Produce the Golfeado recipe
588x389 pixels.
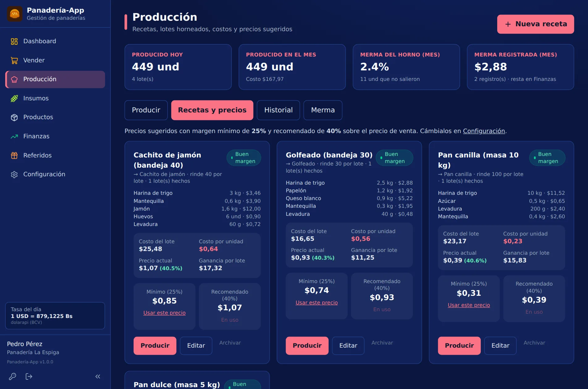[x=307, y=346]
